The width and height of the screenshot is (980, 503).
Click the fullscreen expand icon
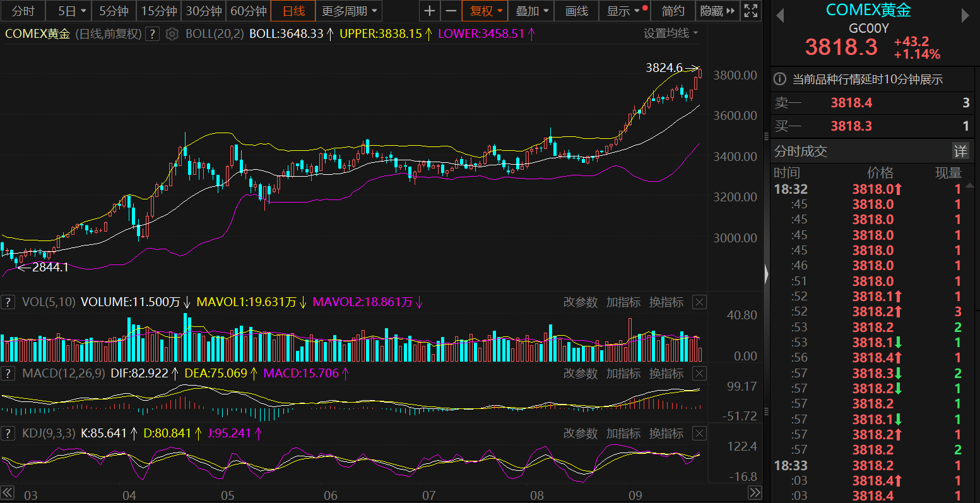750,11
